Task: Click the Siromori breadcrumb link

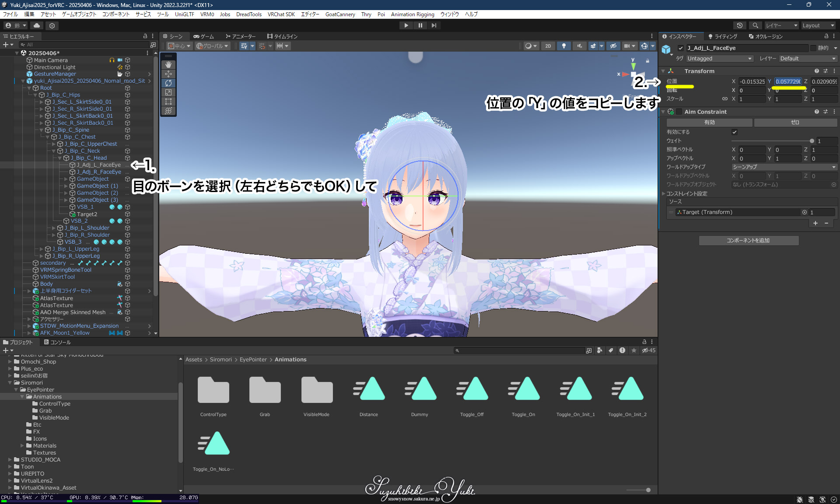Action: coord(220,360)
